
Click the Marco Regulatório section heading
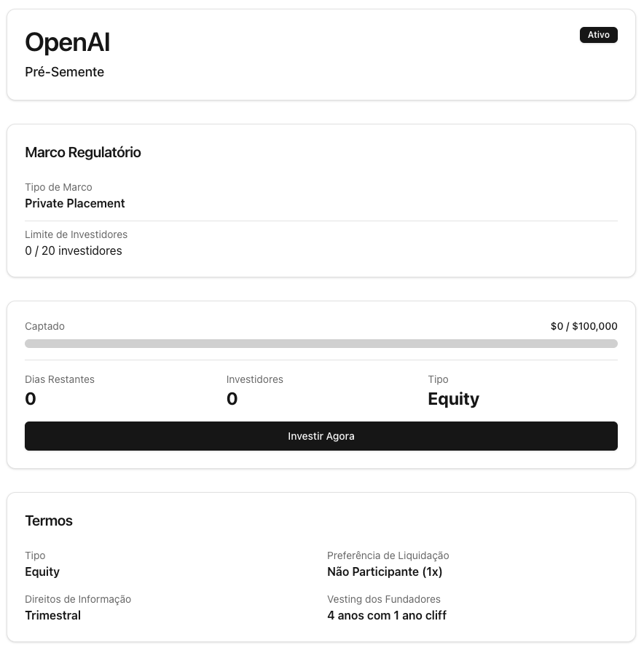[83, 152]
